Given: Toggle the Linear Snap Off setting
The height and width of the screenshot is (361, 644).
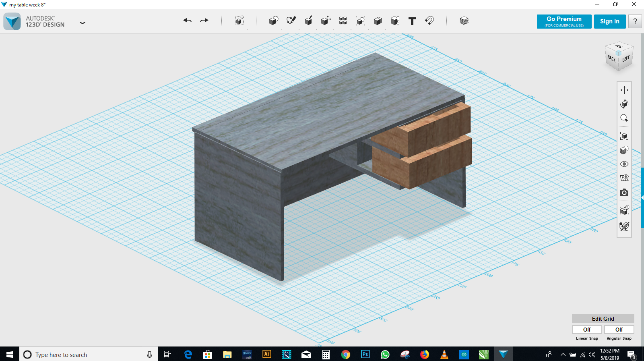Looking at the screenshot, I should click(587, 330).
